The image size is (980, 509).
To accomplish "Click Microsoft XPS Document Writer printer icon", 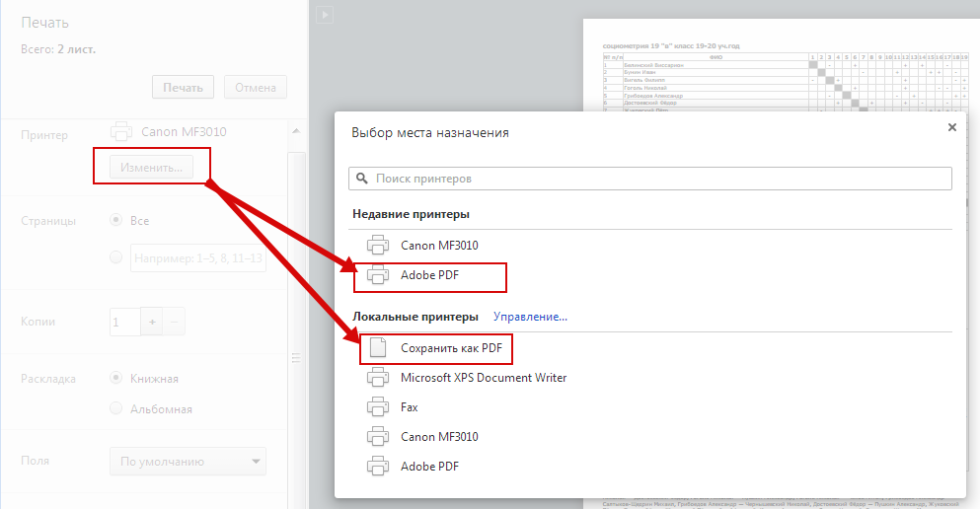I will coord(378,377).
